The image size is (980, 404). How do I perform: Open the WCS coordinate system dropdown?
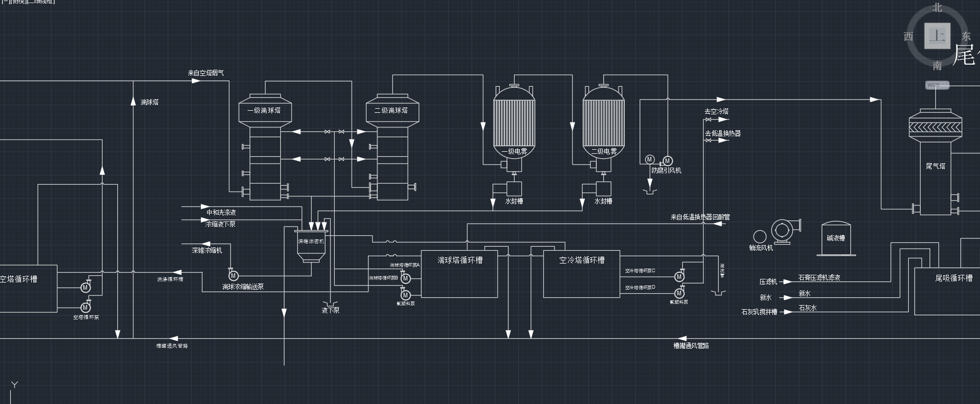pyautogui.click(x=937, y=85)
